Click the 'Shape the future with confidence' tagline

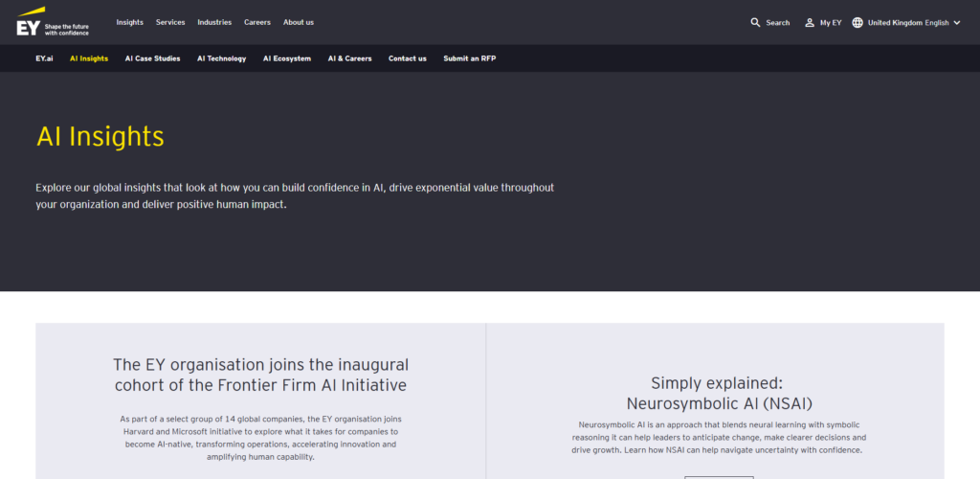pos(67,30)
